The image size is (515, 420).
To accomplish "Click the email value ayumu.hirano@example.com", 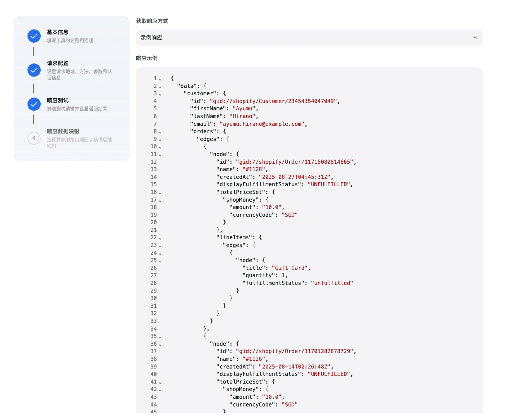I will point(262,124).
